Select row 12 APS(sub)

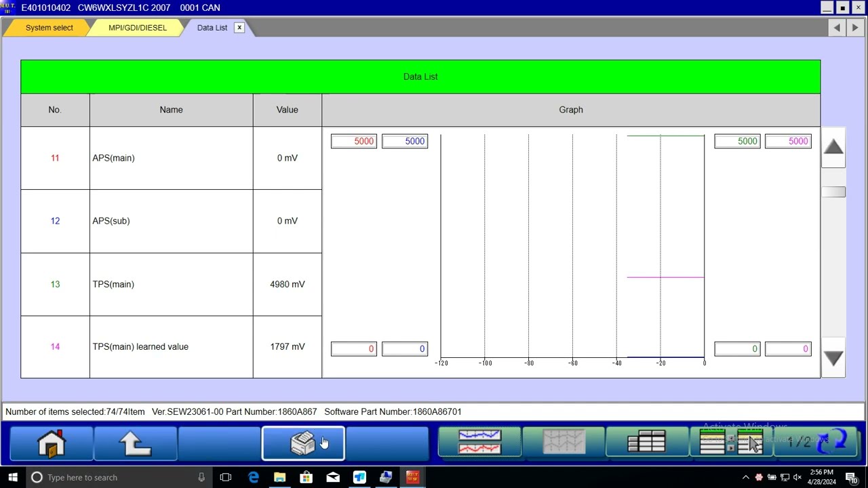tap(172, 221)
